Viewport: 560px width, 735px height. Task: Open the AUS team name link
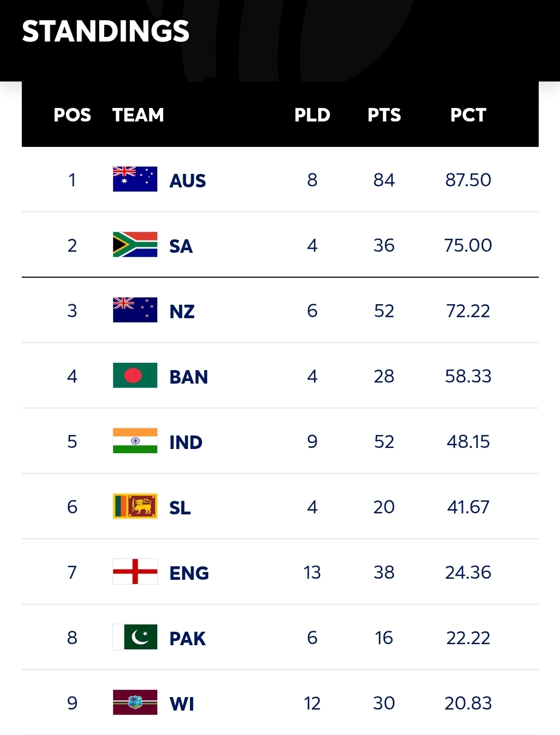pos(188,181)
